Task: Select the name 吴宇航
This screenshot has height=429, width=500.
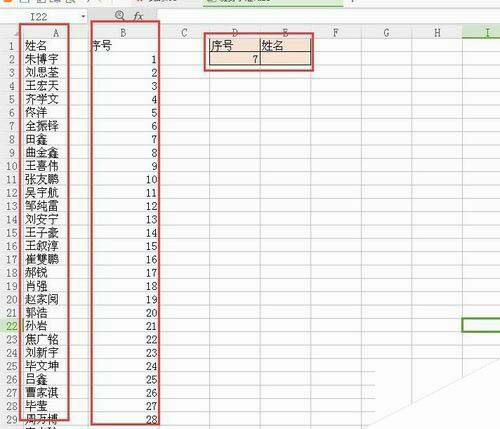Action: 42,192
